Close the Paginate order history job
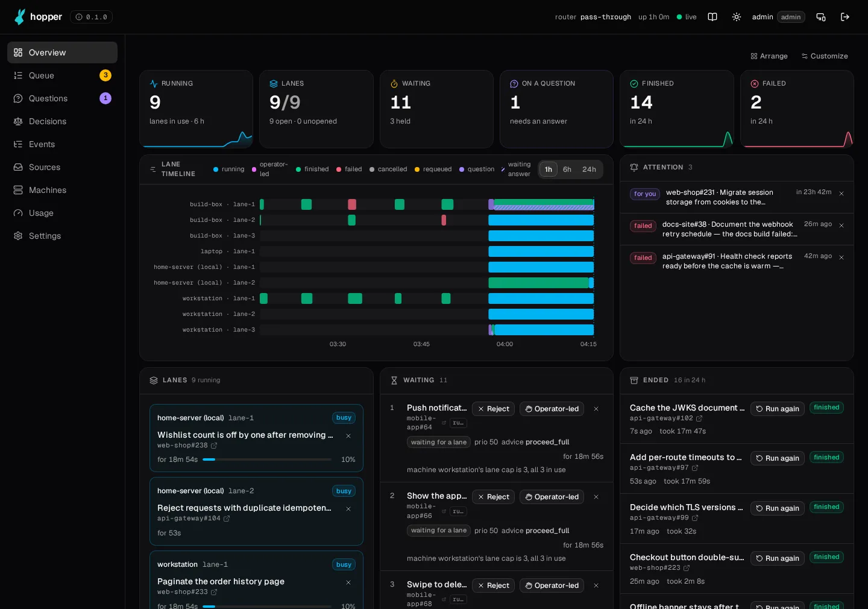Image resolution: width=868 pixels, height=609 pixels. click(348, 582)
